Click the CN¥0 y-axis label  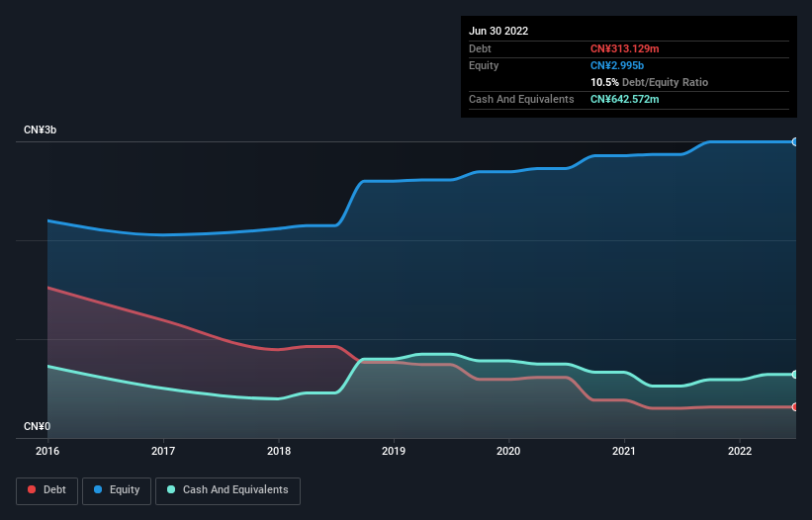(38, 426)
